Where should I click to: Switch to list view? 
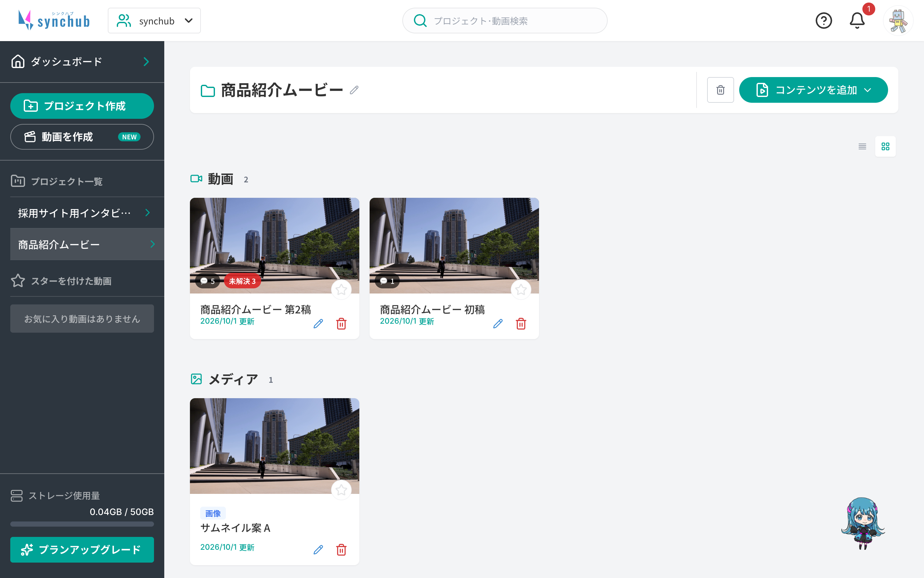pos(862,146)
